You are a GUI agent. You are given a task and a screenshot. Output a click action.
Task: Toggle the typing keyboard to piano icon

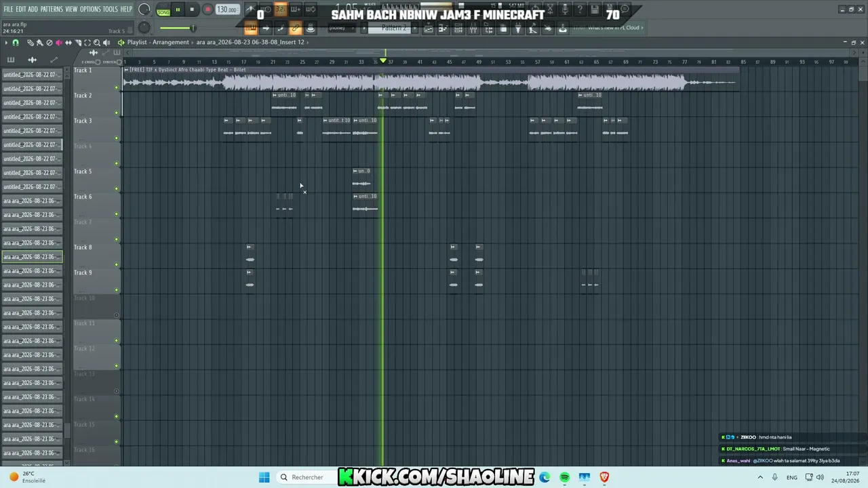pos(250,28)
